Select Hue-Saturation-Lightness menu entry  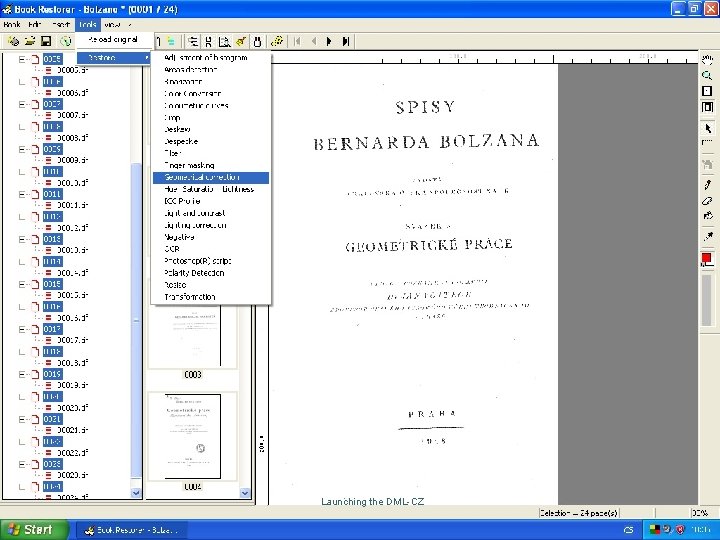point(211,189)
